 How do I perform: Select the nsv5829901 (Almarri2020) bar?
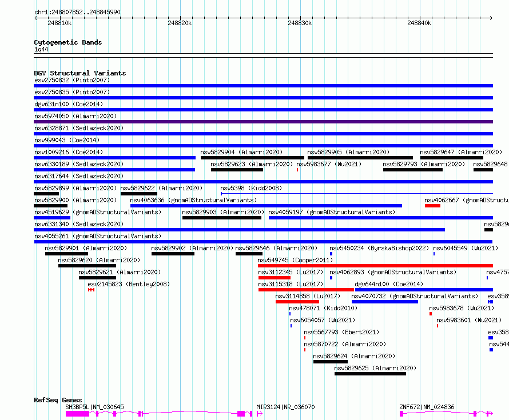66,254
